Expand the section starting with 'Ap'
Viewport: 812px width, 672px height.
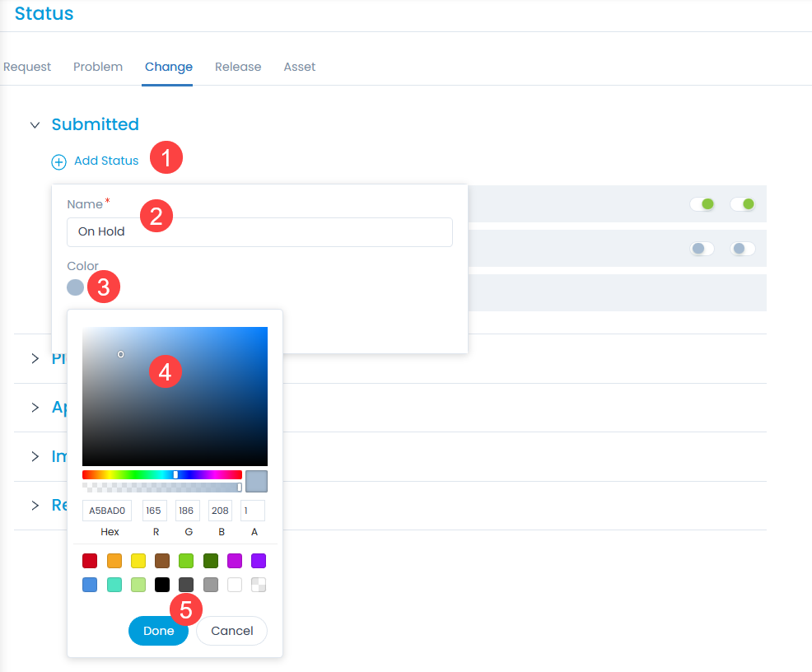coord(34,407)
